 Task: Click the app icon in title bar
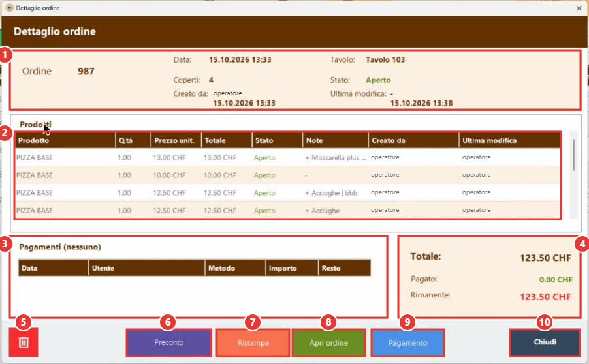point(9,8)
